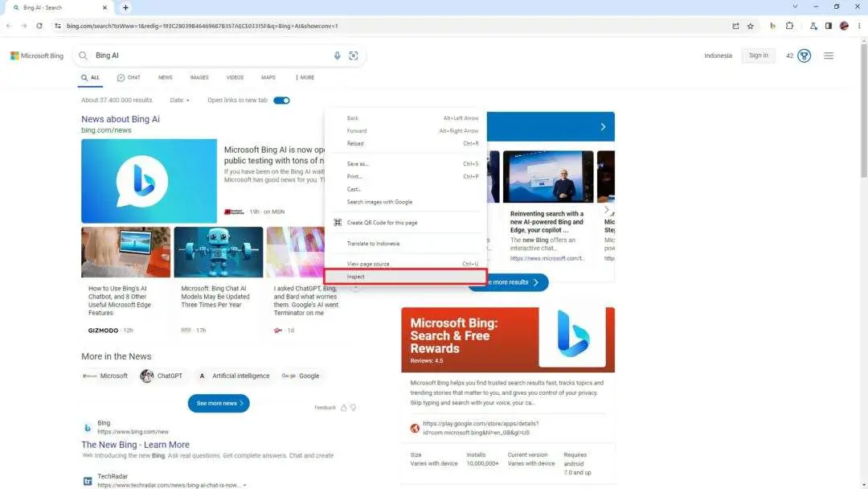Image resolution: width=868 pixels, height=489 pixels.
Task: Click the Sign in button
Action: [759, 55]
